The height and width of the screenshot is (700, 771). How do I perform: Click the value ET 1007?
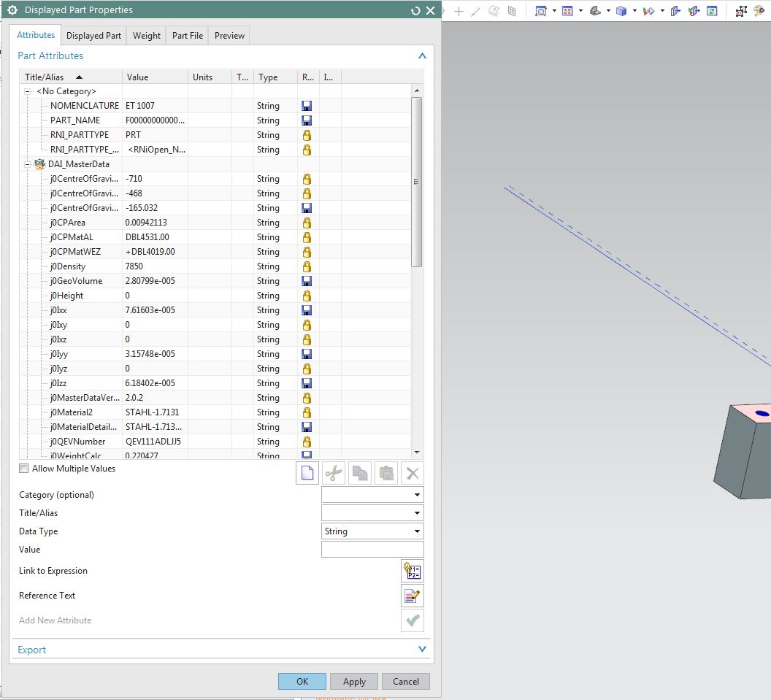[x=139, y=106]
